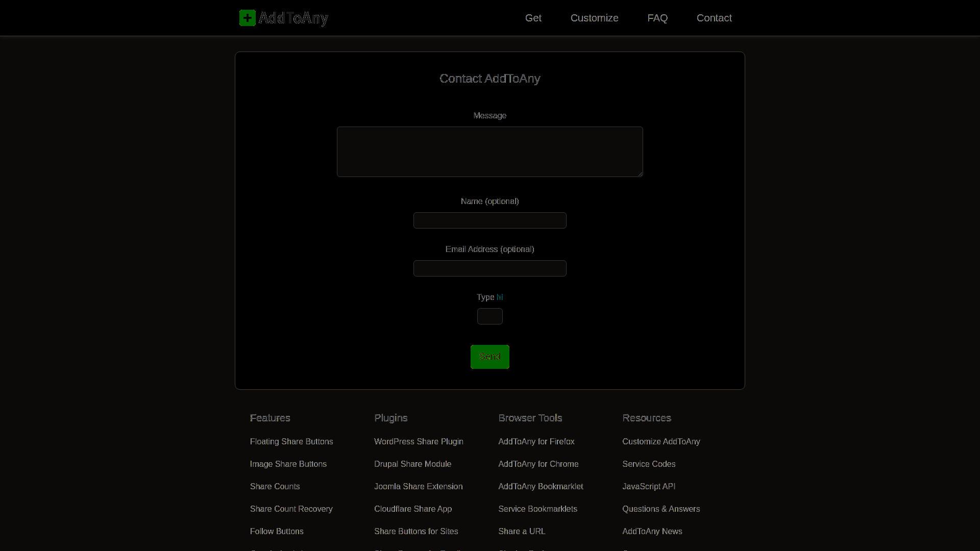Open Drupal Share Module link
Image resolution: width=980 pixels, height=551 pixels.
click(x=413, y=464)
